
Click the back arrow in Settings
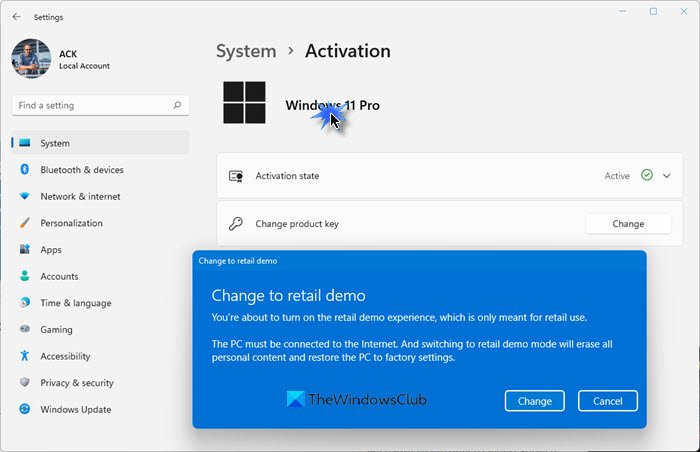click(17, 17)
